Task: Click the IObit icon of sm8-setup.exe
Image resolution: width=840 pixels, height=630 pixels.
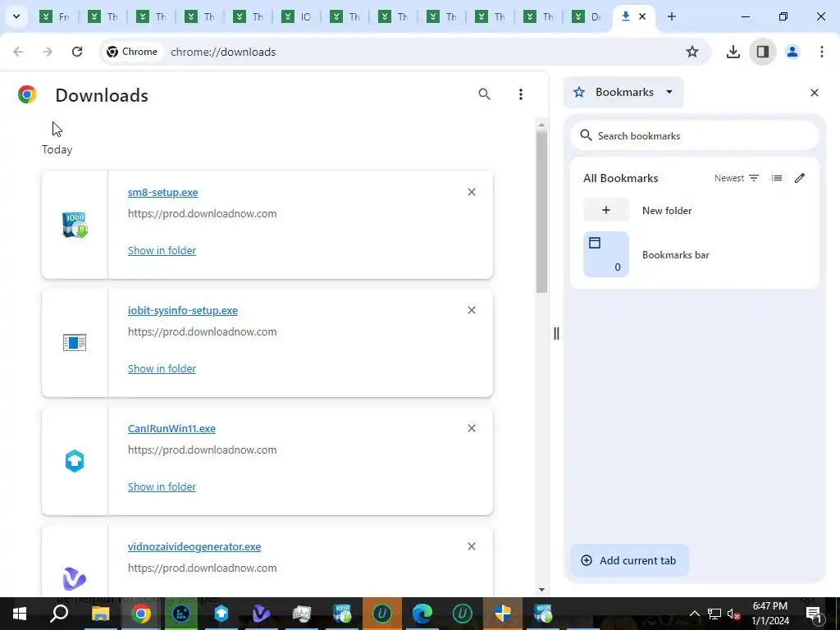Action: click(75, 225)
